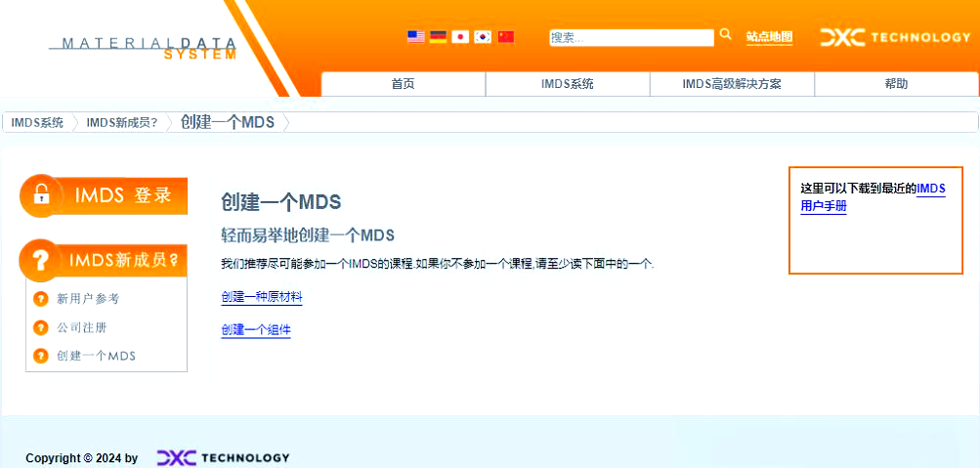Go to the 首页 tab
This screenshot has height=468, width=980.
[x=404, y=84]
